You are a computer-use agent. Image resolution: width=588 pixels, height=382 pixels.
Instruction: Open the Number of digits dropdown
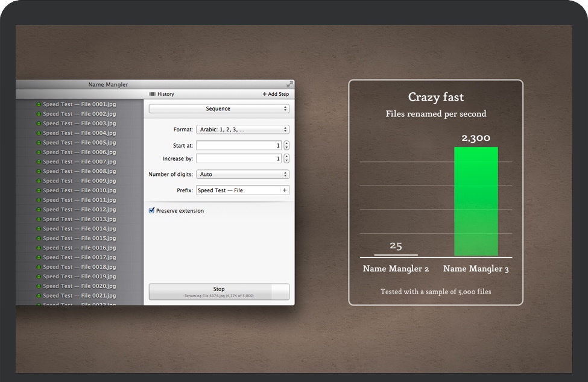pyautogui.click(x=242, y=174)
